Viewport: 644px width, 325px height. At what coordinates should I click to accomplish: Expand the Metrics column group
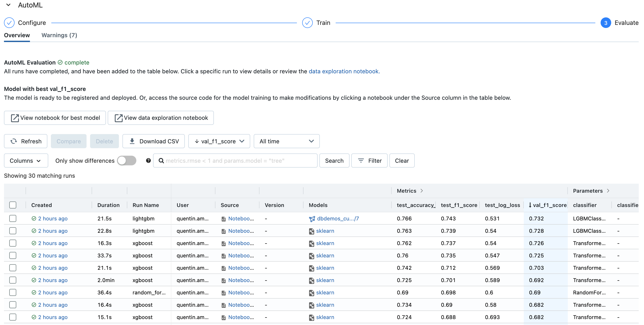422,191
